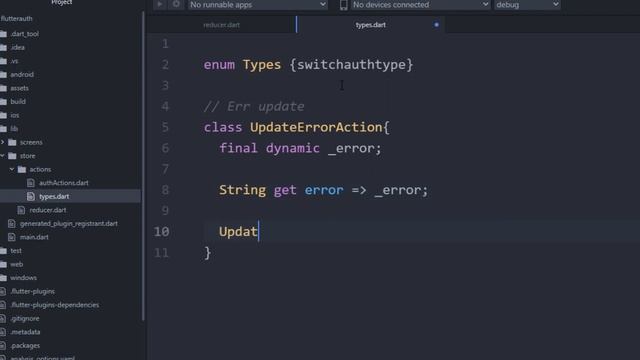Screen dimensions: 640x360
Task: Click after 'Updat' text on line 10
Action: coord(259,231)
